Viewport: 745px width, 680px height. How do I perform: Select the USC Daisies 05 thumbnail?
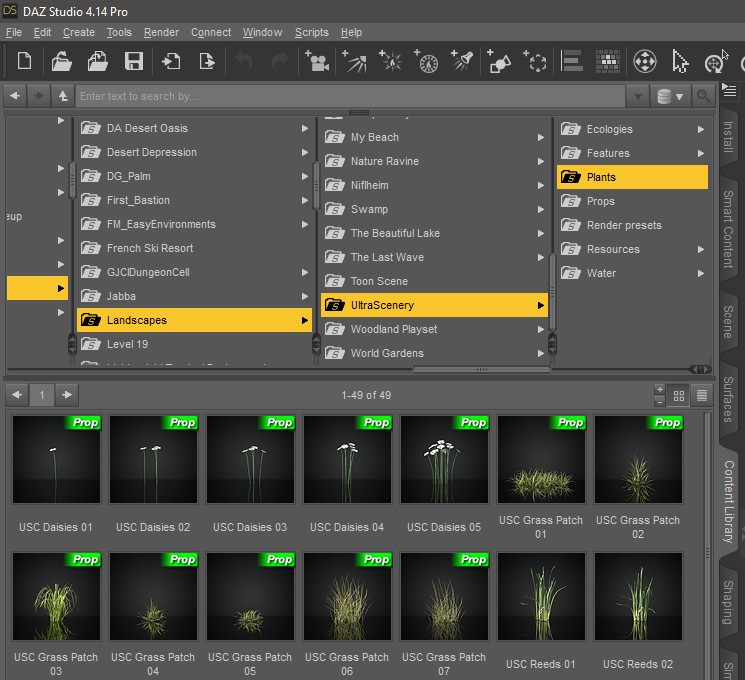444,460
